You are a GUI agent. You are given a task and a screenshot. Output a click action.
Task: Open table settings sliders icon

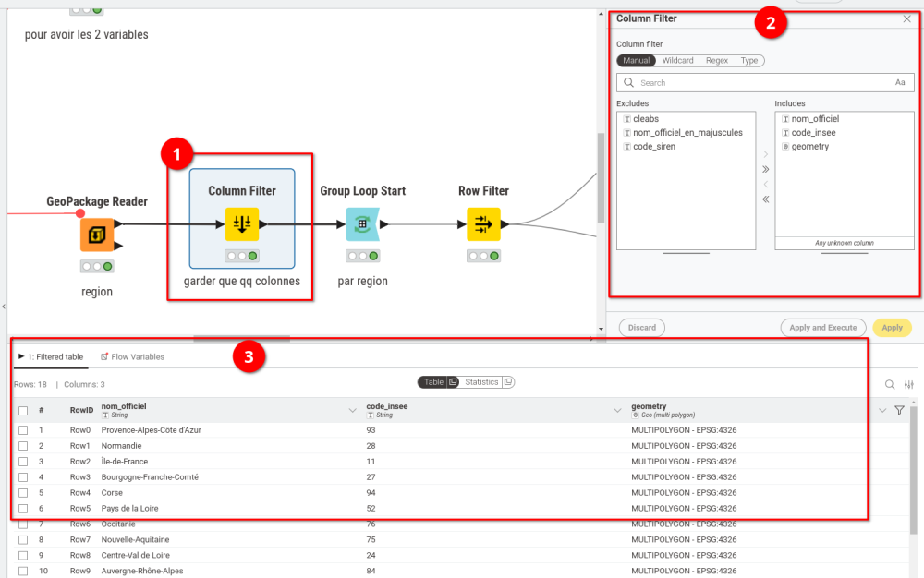click(909, 385)
